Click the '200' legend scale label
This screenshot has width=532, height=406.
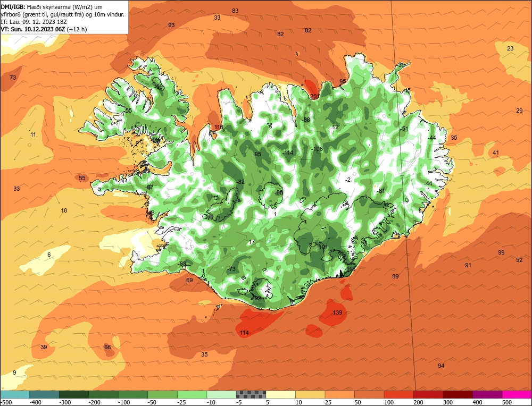click(x=418, y=402)
